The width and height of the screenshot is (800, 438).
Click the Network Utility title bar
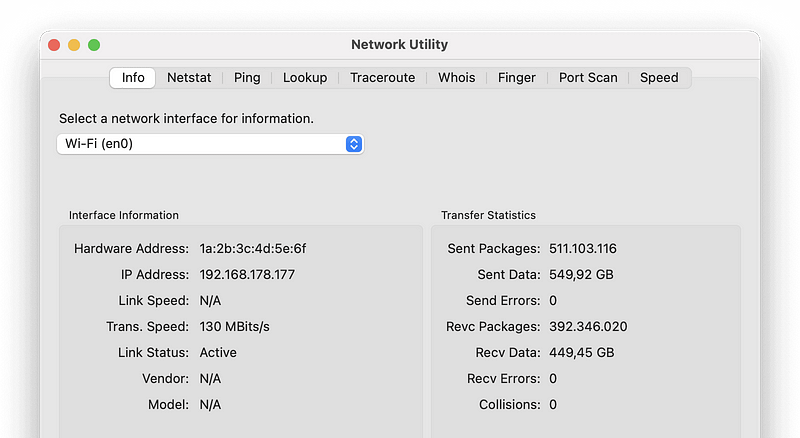[x=399, y=45]
